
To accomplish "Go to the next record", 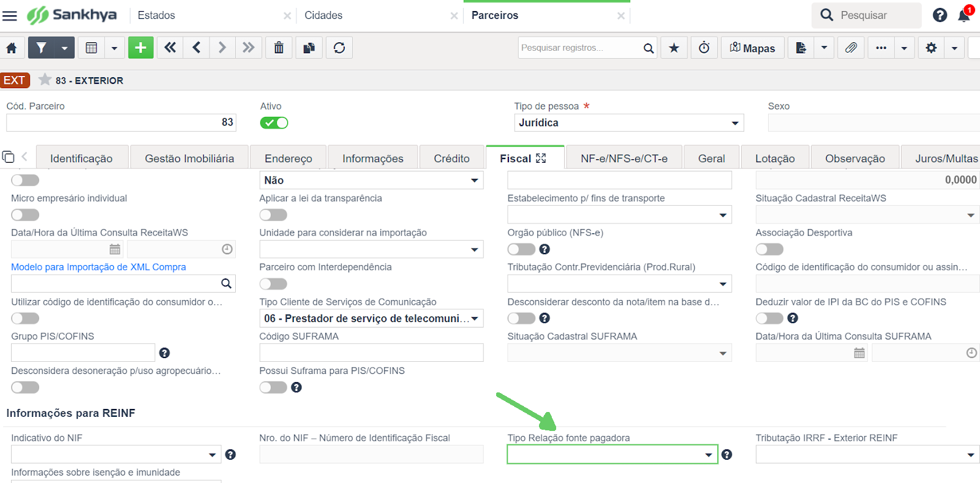I will point(222,48).
